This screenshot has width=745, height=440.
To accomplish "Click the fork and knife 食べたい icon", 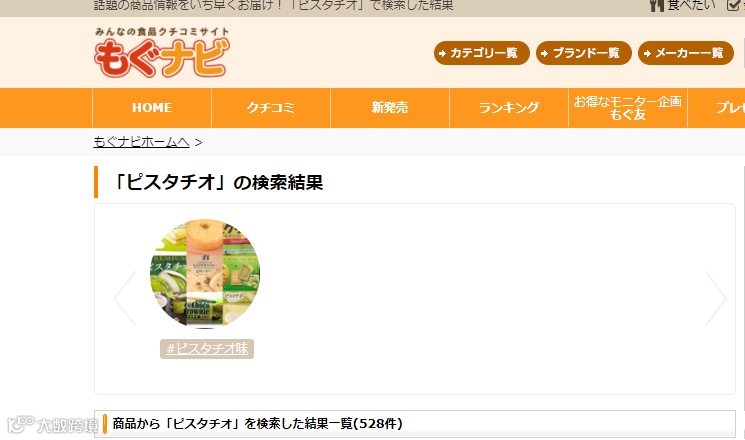I will click(657, 5).
